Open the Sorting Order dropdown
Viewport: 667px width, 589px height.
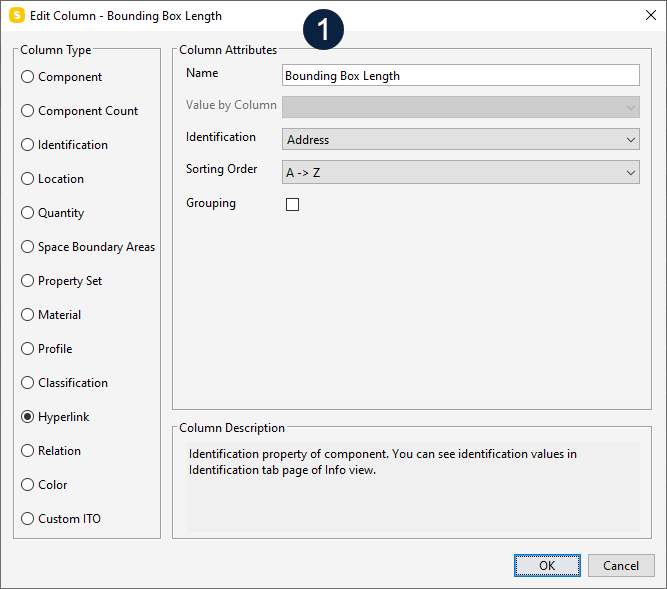[461, 172]
